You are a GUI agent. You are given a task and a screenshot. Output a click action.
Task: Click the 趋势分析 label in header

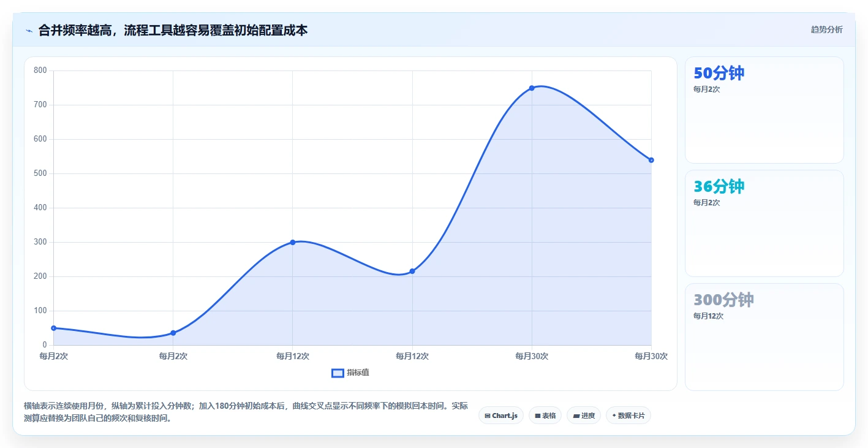[x=826, y=29]
